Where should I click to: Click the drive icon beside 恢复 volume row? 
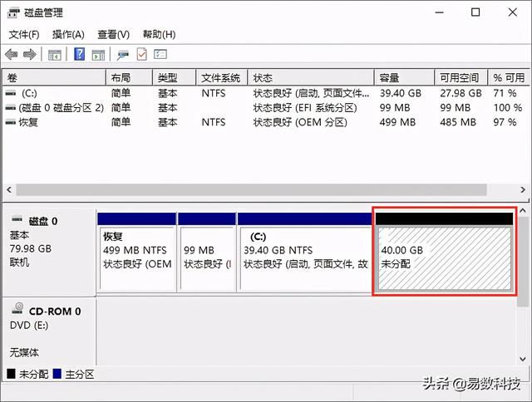(x=11, y=122)
